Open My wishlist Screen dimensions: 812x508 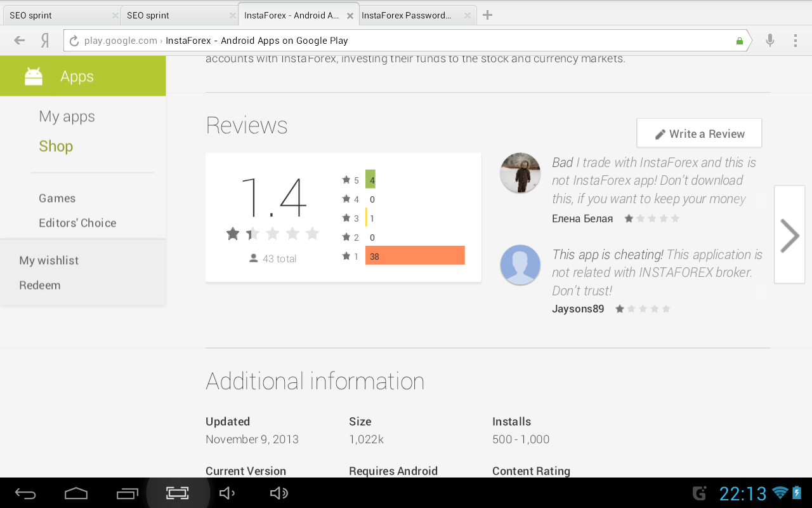coord(49,260)
